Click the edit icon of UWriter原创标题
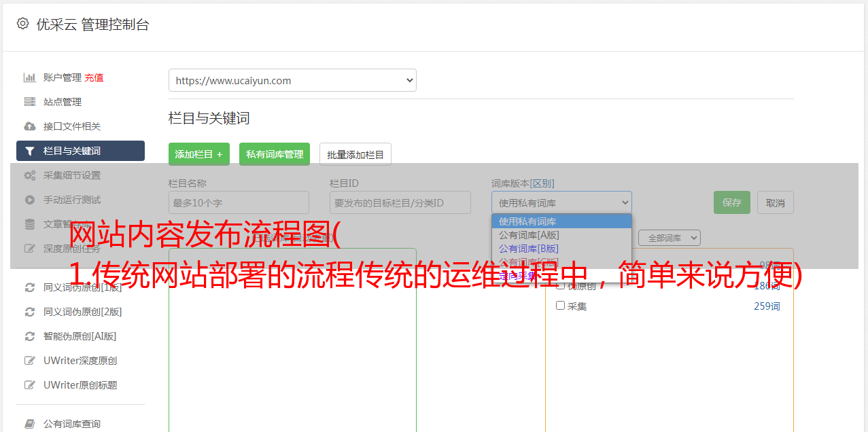The height and width of the screenshot is (432, 868). click(x=30, y=385)
